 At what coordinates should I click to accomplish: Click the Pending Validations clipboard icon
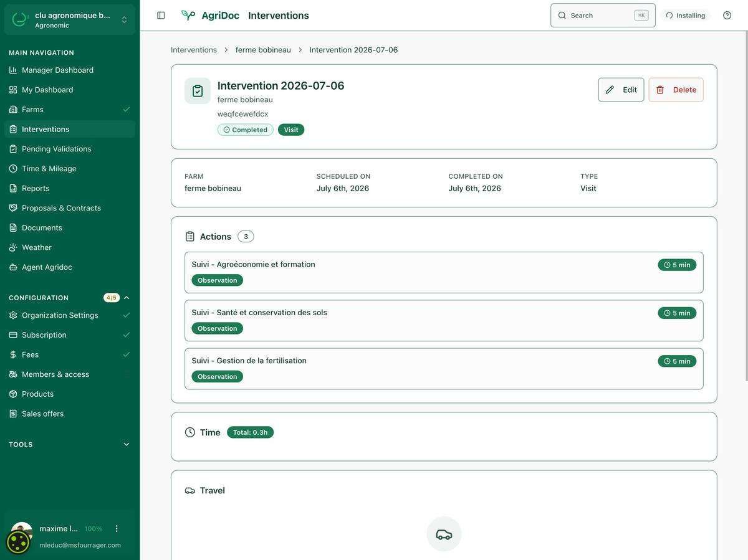(13, 149)
